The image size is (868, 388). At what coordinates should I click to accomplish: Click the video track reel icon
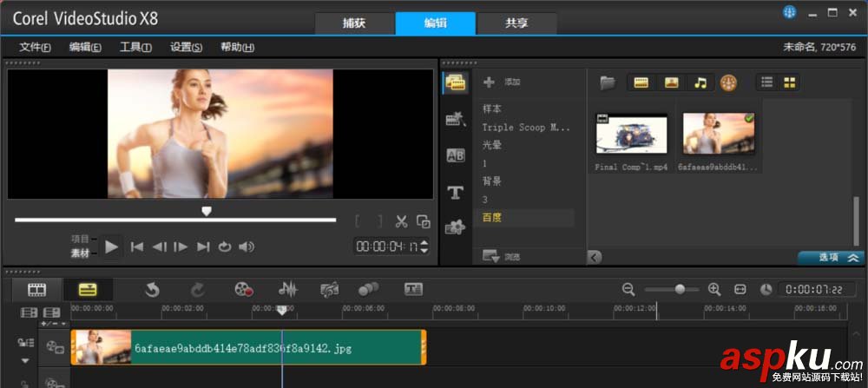56,347
